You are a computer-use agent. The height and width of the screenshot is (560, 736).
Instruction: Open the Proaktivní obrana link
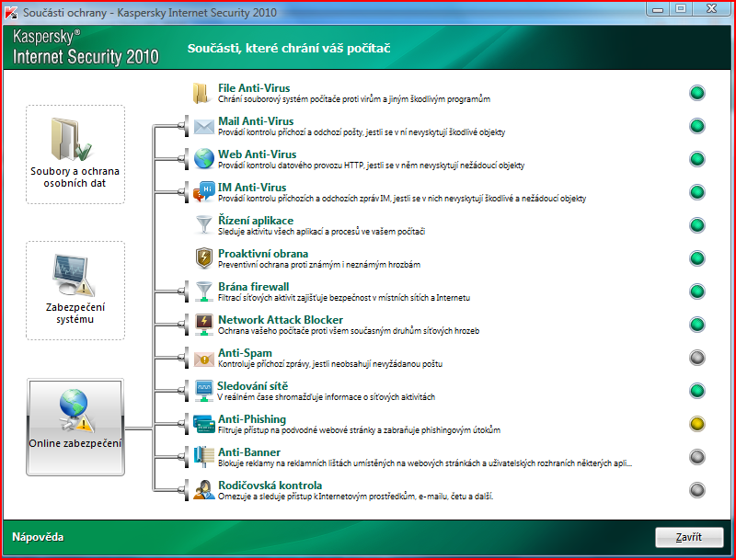[263, 253]
